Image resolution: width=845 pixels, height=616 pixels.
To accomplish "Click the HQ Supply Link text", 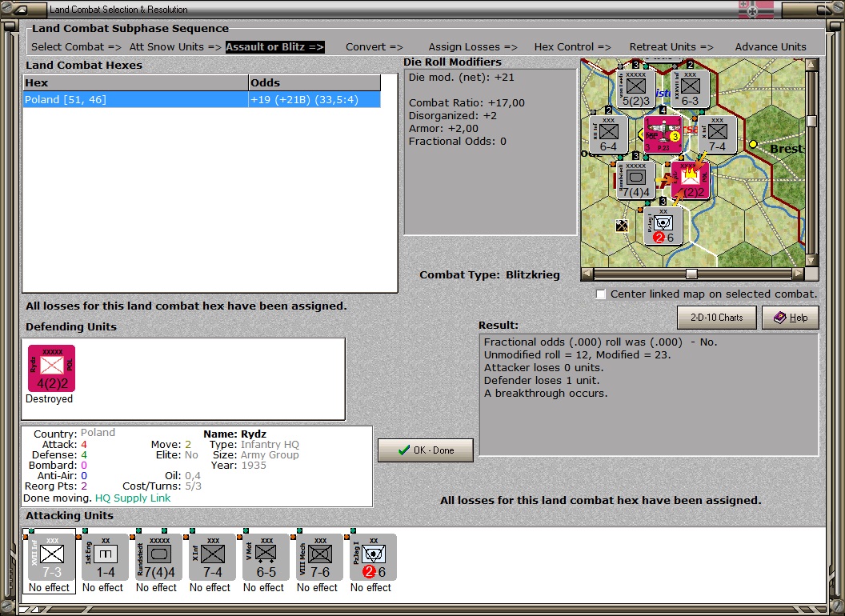I will point(133,498).
